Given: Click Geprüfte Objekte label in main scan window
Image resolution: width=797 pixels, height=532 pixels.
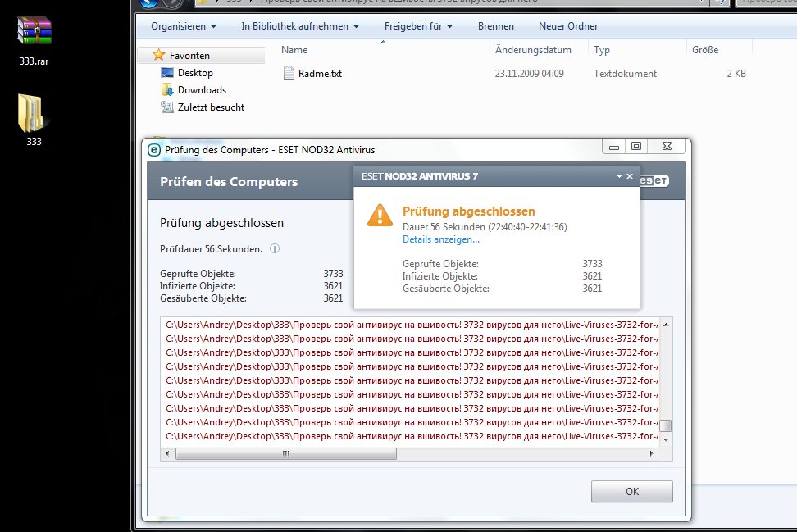Looking at the screenshot, I should [x=198, y=273].
